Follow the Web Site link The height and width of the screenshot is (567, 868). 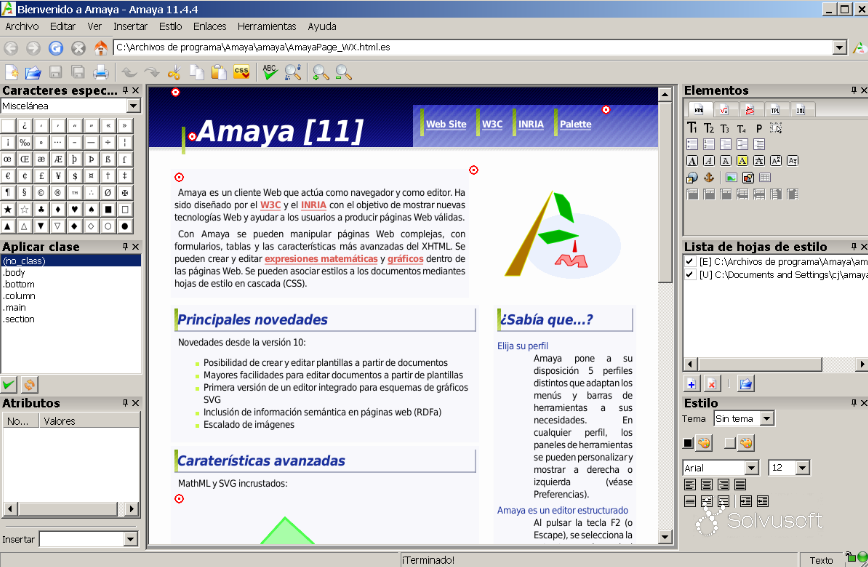point(446,124)
